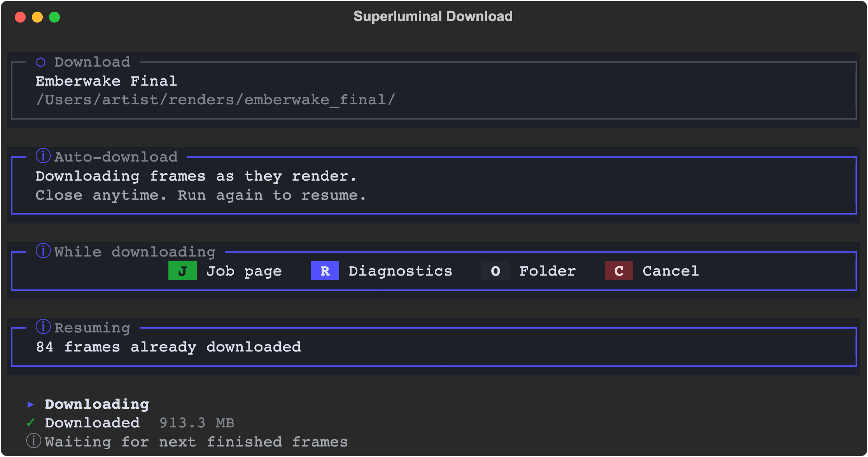Click the info icon beside While downloading
Viewport: 868px width, 457px height.
tap(43, 251)
